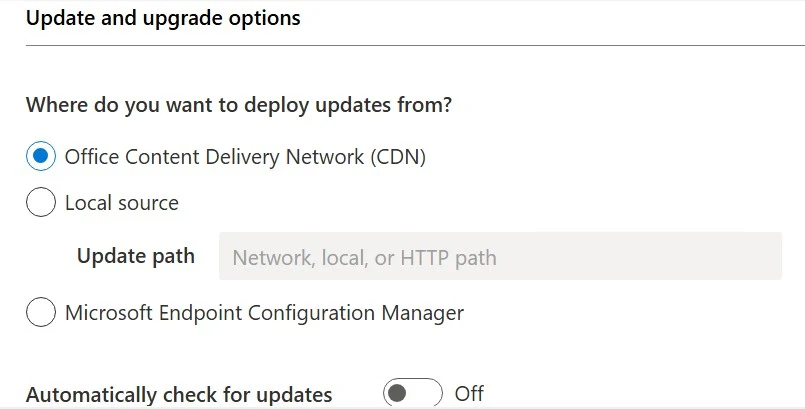This screenshot has height=409, width=805.
Task: Choose the Local source radio button
Action: (41, 203)
